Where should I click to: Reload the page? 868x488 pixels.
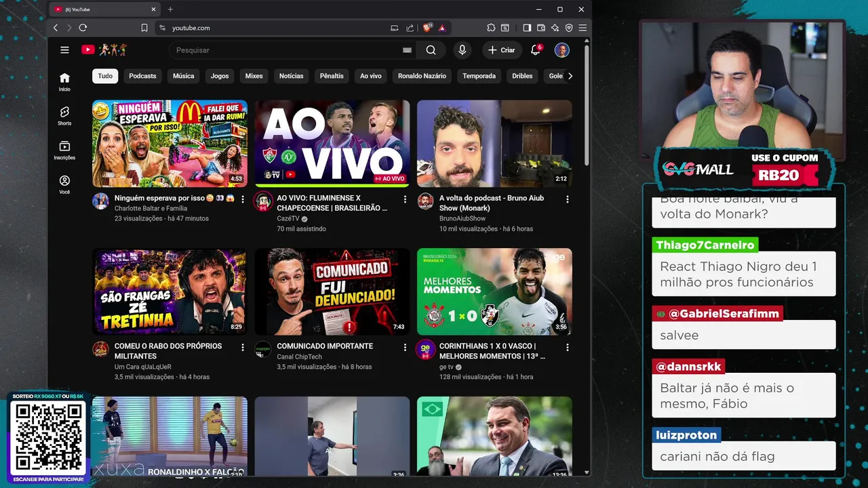click(83, 28)
